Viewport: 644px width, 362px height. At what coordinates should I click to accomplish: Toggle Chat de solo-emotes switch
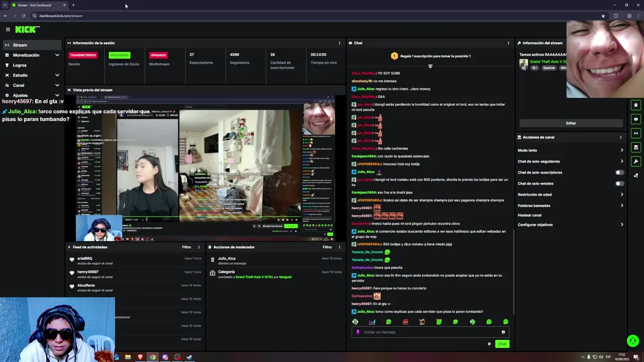(620, 184)
